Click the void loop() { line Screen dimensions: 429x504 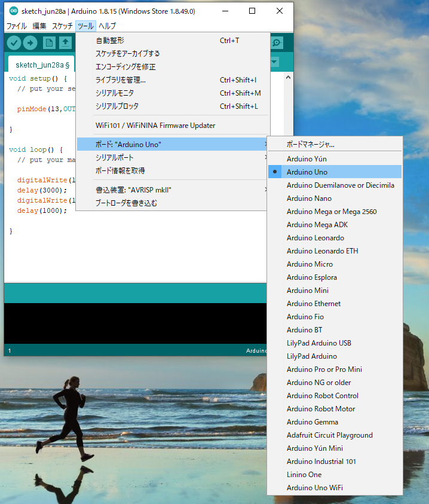pyautogui.click(x=36, y=150)
